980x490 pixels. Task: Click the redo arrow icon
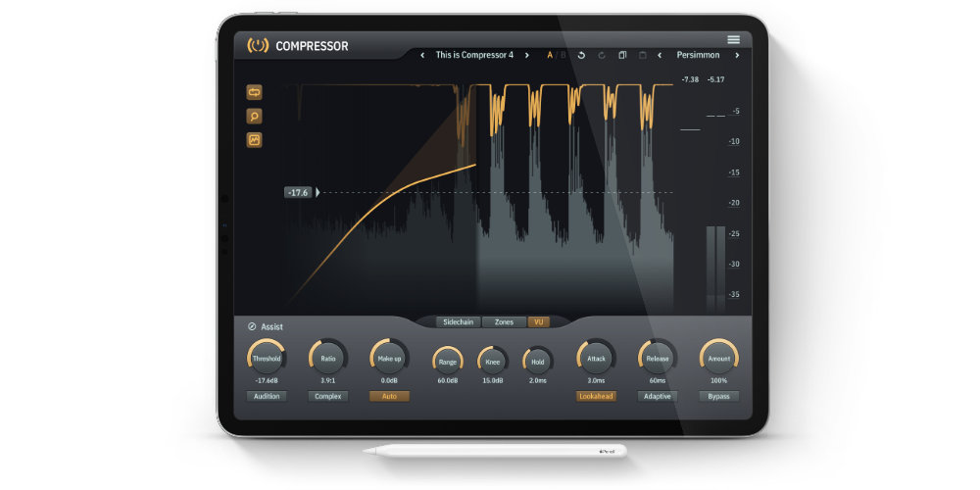[602, 55]
